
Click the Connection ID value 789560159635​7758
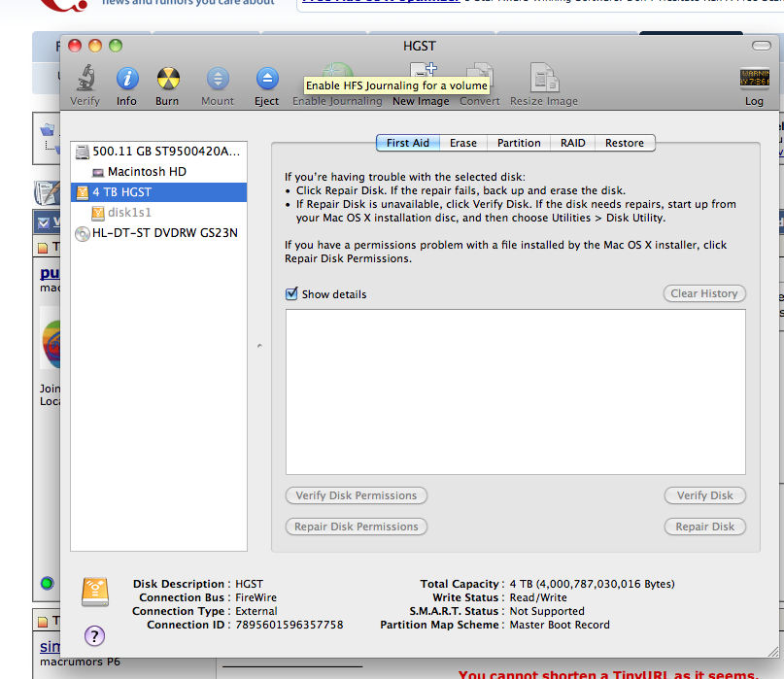tap(289, 625)
